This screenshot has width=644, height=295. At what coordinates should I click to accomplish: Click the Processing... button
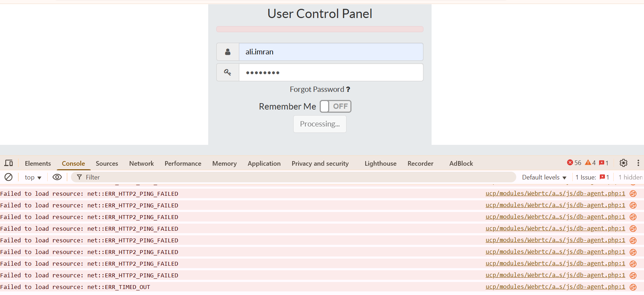pos(320,124)
